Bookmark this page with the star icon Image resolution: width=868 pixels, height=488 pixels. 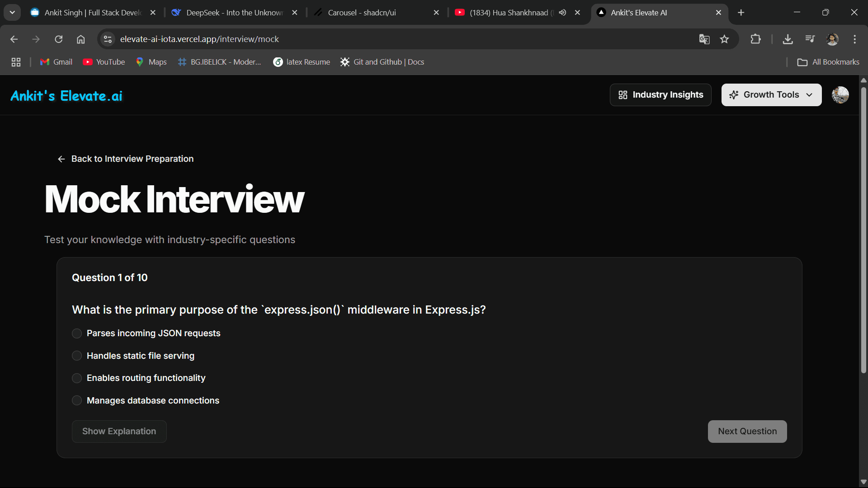[725, 39]
